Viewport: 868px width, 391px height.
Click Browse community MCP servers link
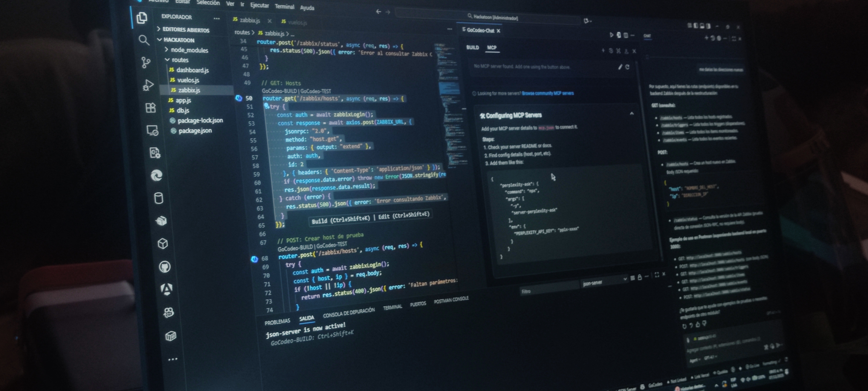pos(547,93)
